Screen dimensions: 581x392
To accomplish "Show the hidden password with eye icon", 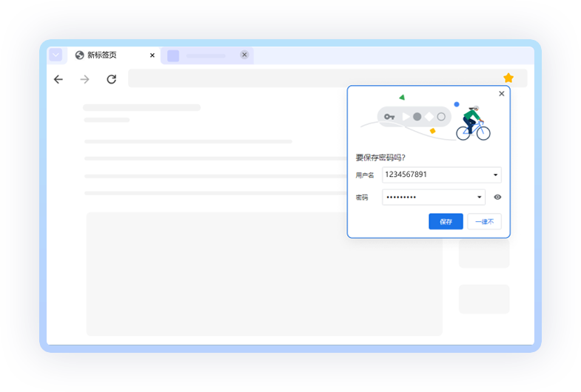I will coord(497,197).
